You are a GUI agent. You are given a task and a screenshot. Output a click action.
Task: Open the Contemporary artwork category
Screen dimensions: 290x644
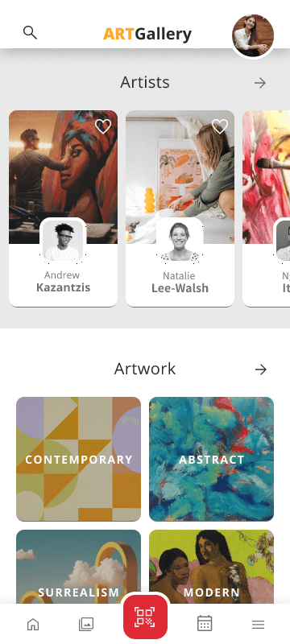click(x=78, y=459)
